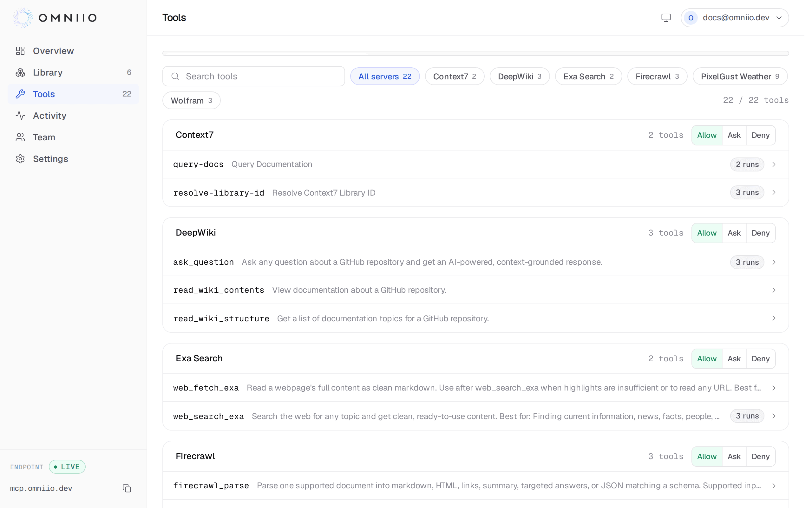812x508 pixels.
Task: Filter tools by Exa Search server
Action: click(588, 76)
